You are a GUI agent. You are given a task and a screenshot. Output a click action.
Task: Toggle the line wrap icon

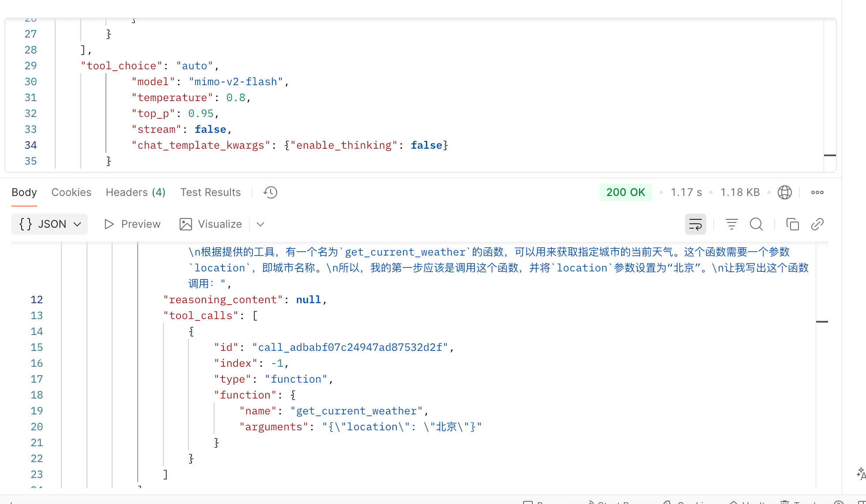click(695, 224)
